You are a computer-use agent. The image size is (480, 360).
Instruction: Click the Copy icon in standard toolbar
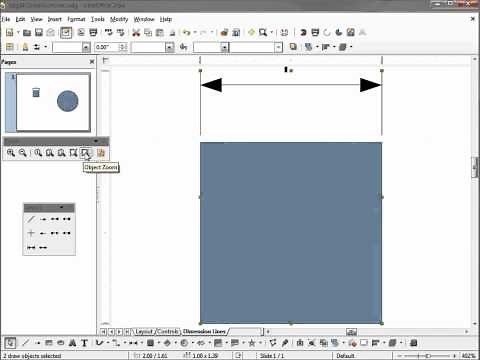point(148,32)
